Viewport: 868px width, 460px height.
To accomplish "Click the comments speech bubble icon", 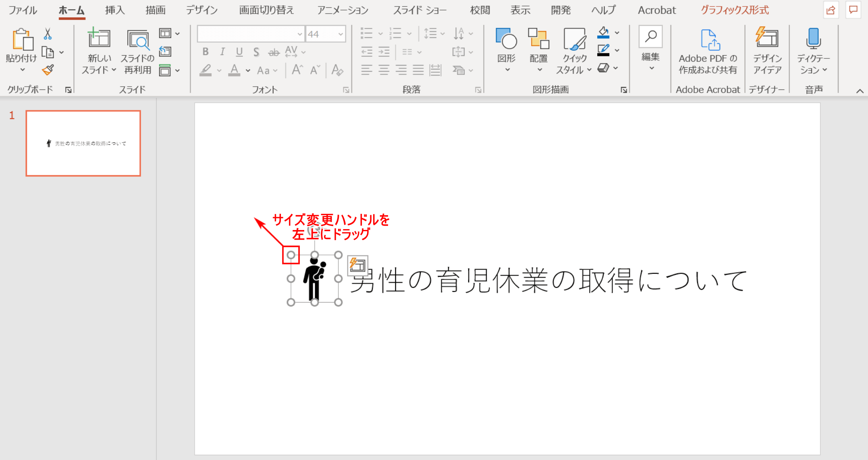I will (x=853, y=10).
